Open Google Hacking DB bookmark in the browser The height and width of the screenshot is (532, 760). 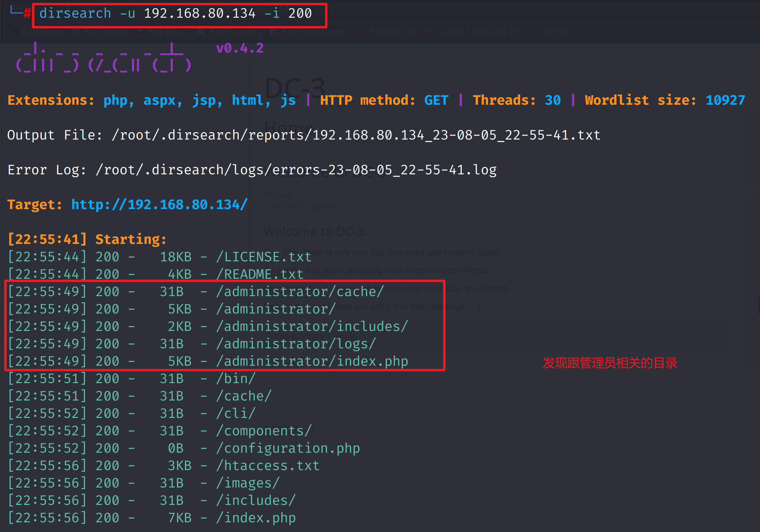pos(474,32)
